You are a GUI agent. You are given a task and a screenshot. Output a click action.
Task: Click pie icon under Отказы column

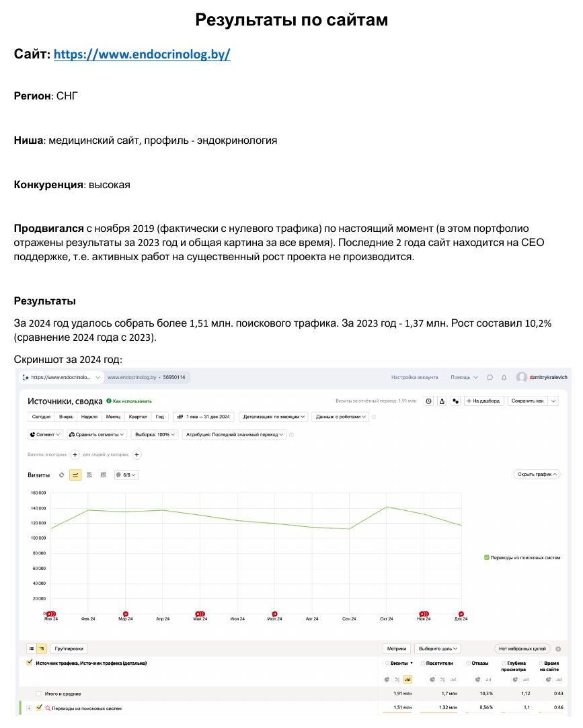point(477,679)
